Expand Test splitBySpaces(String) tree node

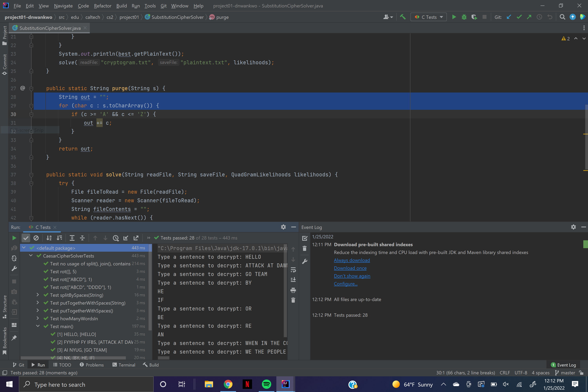click(38, 295)
